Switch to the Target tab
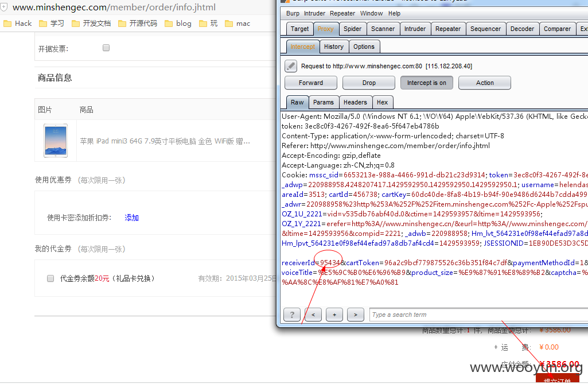588x384 pixels. click(x=299, y=29)
